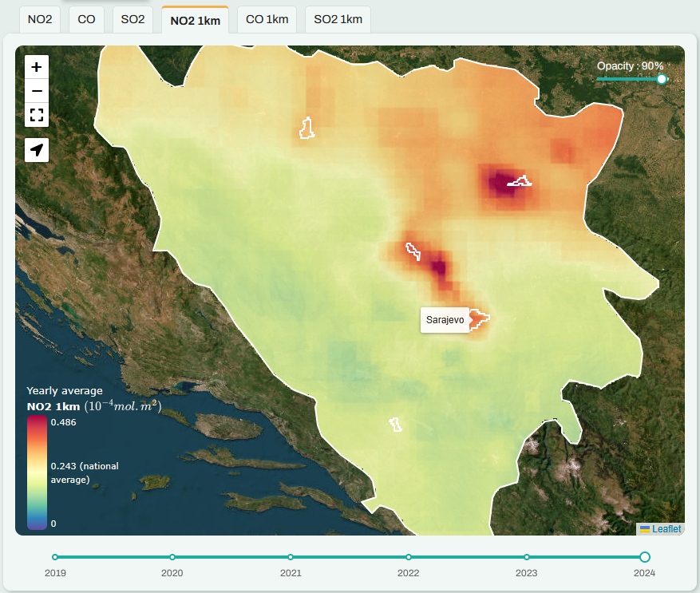Viewport: 700px width, 593px height.
Task: Switch to the NO2 tab
Action: 38,18
